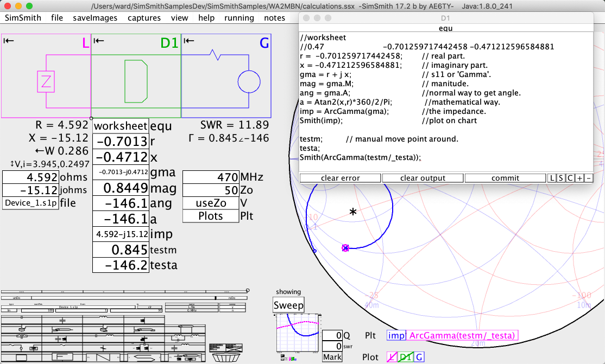605x364 pixels.
Task: Open the Plots Plt selector
Action: [211, 216]
